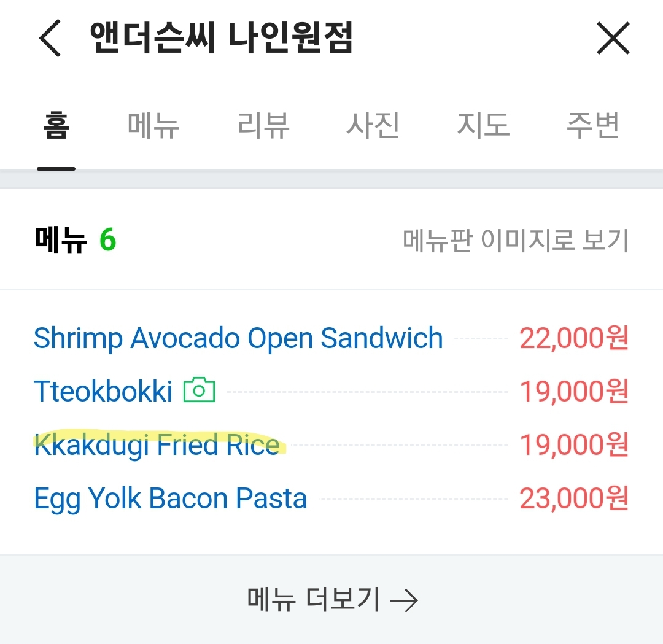
Task: Switch to the 홈 tab
Action: (56, 126)
